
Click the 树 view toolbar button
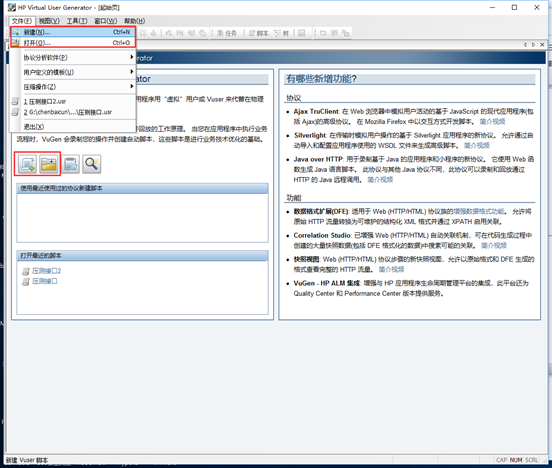tap(282, 33)
